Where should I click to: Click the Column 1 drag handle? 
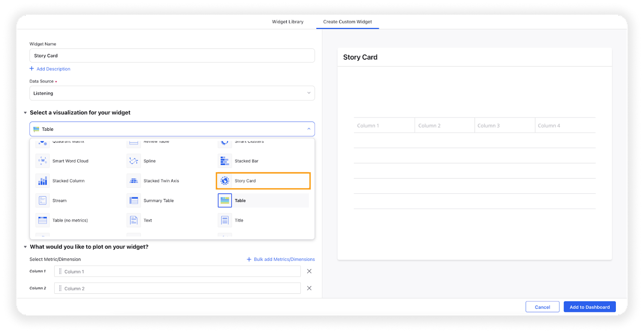click(60, 271)
